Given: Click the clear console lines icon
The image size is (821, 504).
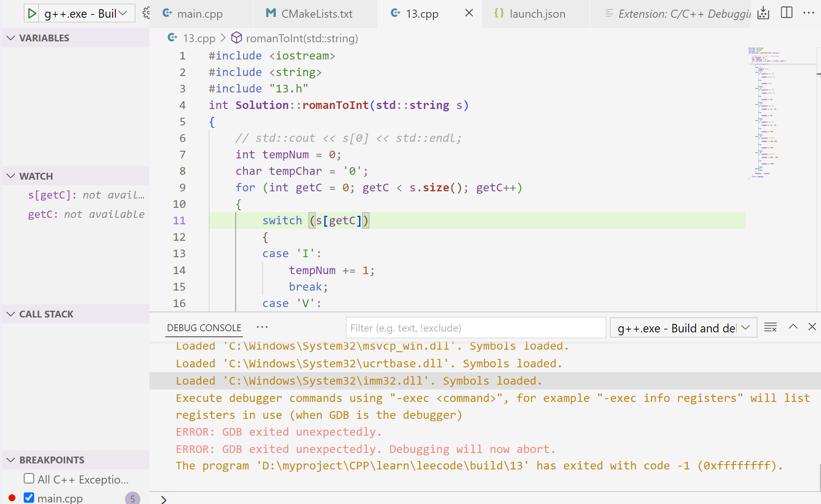Looking at the screenshot, I should pos(770,327).
